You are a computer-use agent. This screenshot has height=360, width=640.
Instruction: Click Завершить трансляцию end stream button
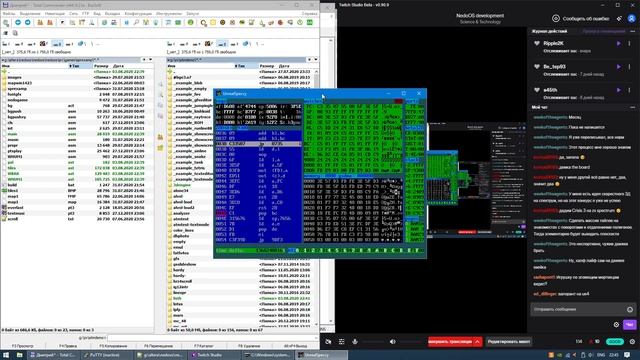(450, 342)
